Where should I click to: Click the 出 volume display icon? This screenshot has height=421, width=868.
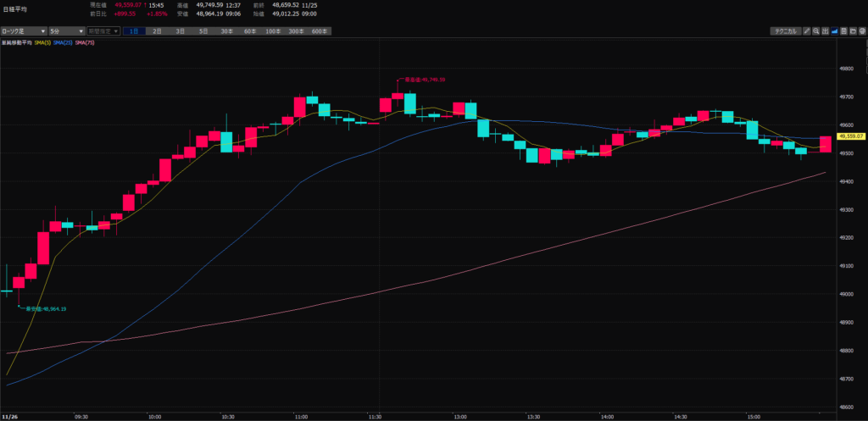(826, 31)
